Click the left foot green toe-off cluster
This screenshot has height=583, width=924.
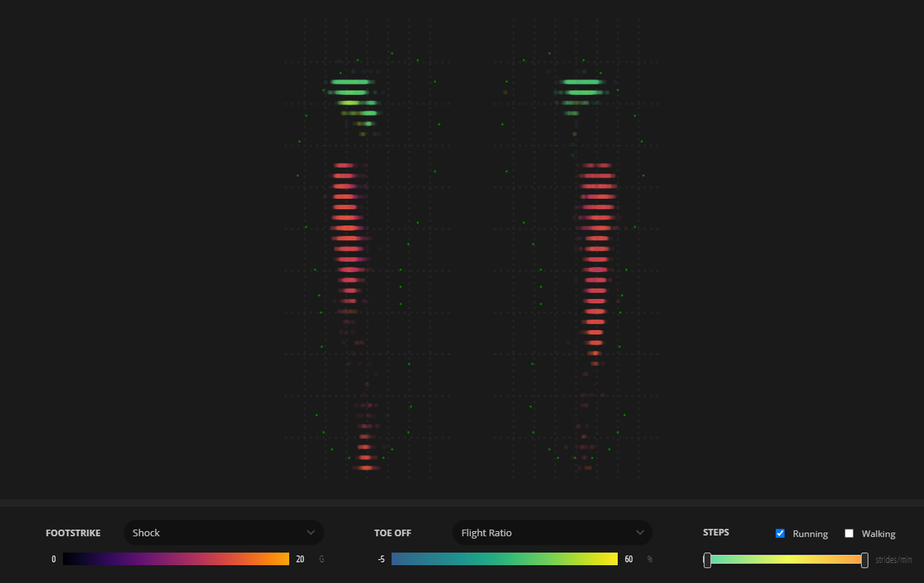pyautogui.click(x=353, y=93)
